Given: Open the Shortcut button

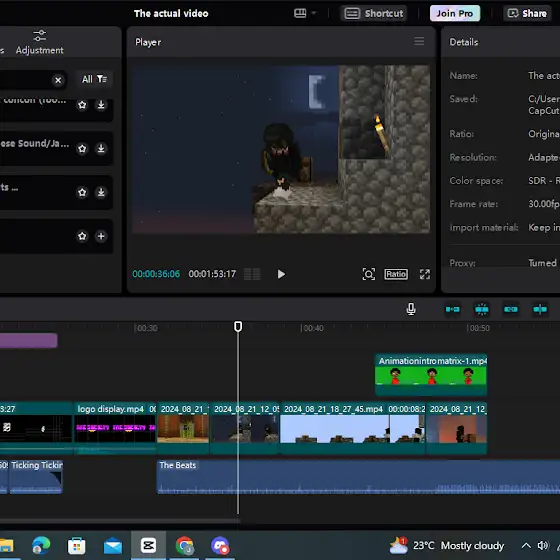Looking at the screenshot, I should (374, 14).
